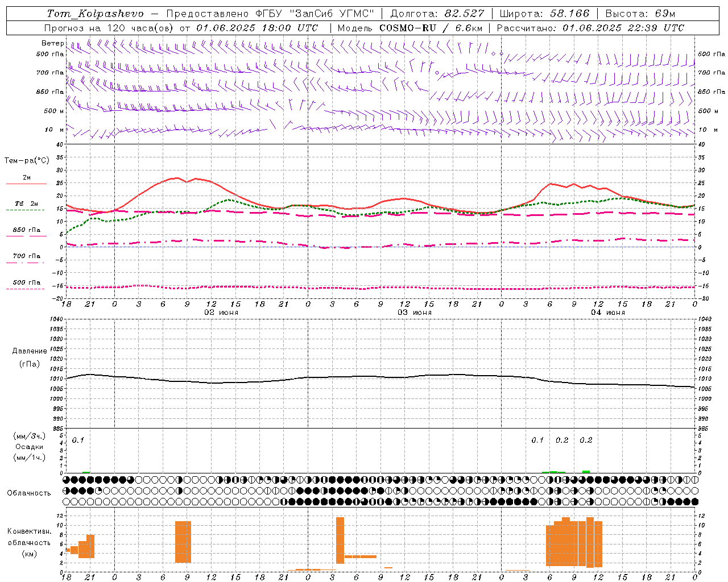Click the Осадки panel label
Screen dimensions: 728x582
tap(30, 447)
